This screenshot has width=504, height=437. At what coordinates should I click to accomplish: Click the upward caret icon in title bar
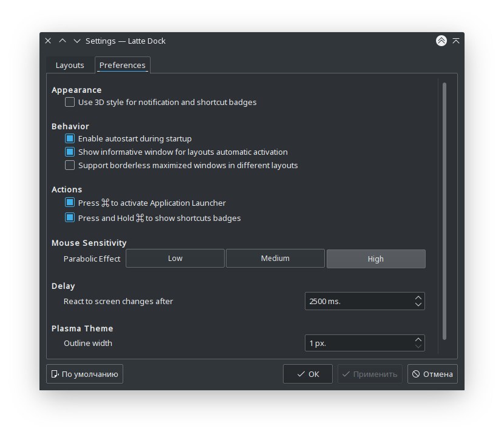[63, 41]
